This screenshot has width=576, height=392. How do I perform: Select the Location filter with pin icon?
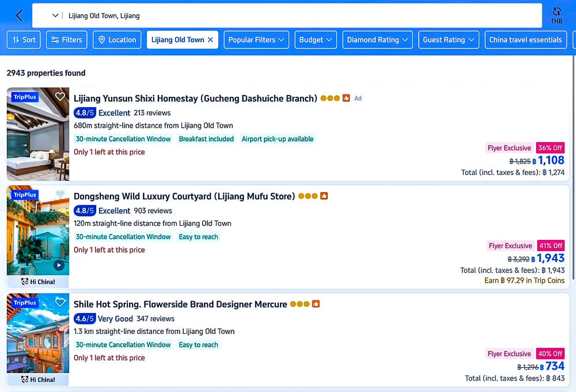(x=117, y=40)
